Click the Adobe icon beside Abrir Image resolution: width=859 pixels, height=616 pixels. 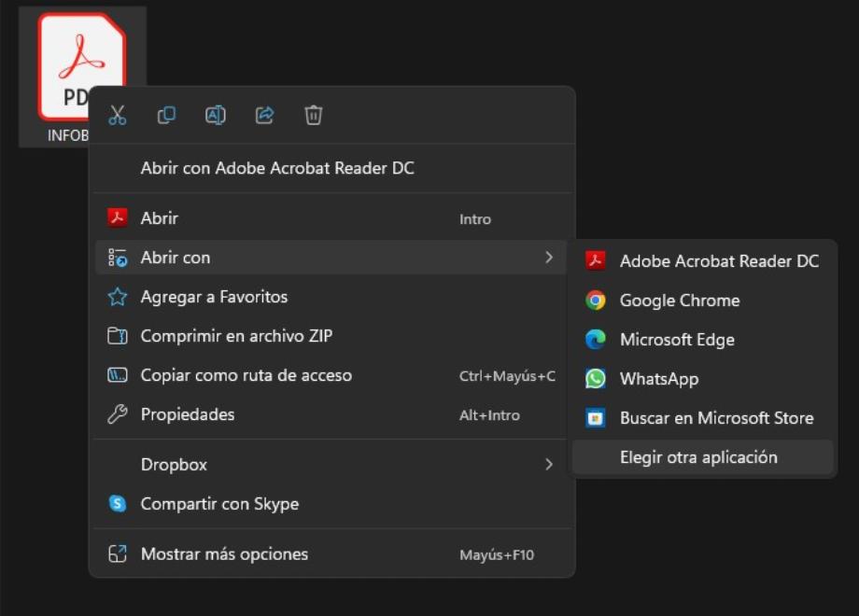click(118, 217)
